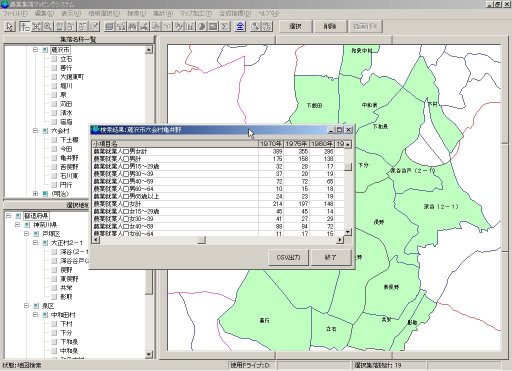The width and height of the screenshot is (512, 371).
Task: Click the CSV出力 button
Action: [289, 257]
